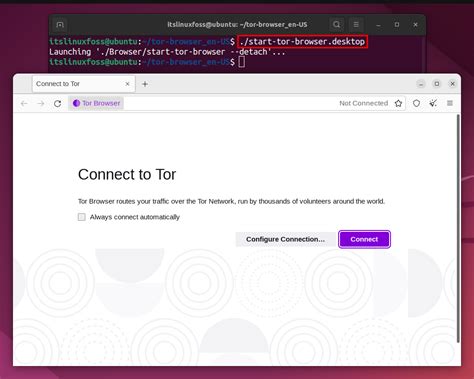Open the terminal hamburger menu
474x379 pixels.
click(x=356, y=25)
